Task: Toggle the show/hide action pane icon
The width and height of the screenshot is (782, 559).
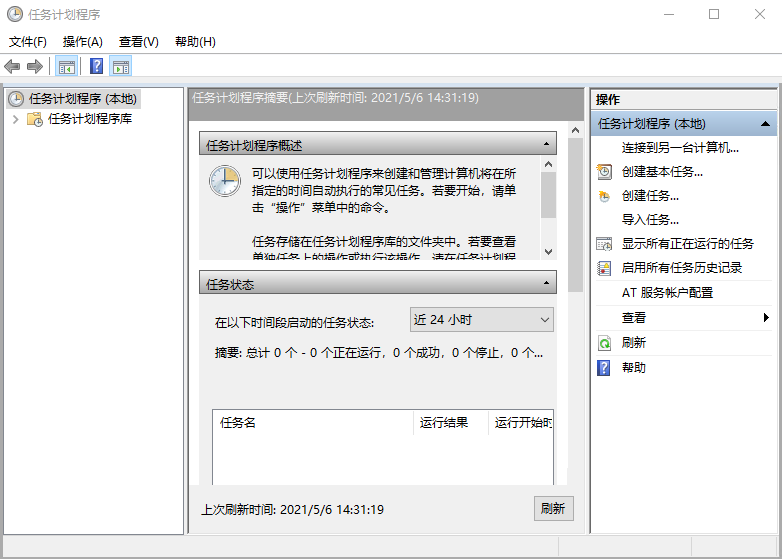Action: pyautogui.click(x=121, y=67)
